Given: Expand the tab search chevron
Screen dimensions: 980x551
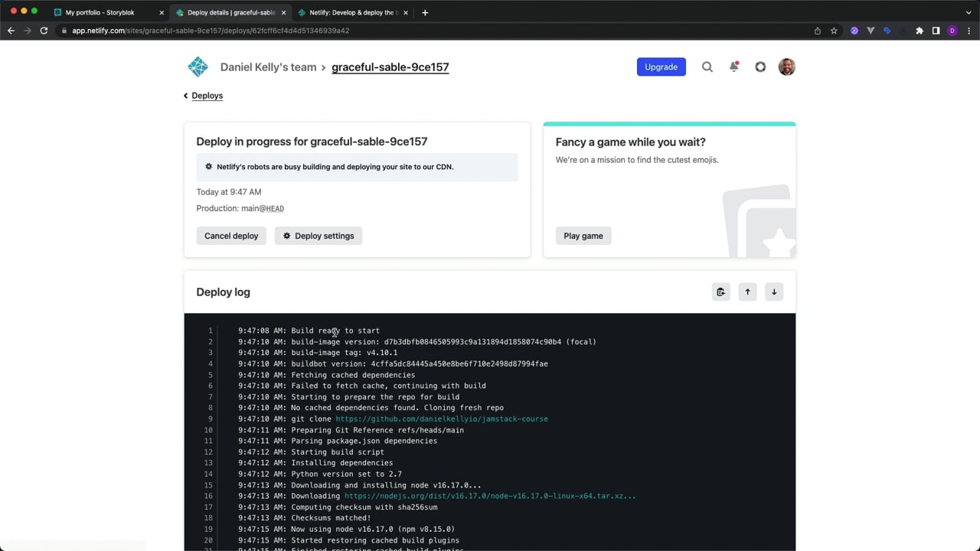Looking at the screenshot, I should (969, 12).
